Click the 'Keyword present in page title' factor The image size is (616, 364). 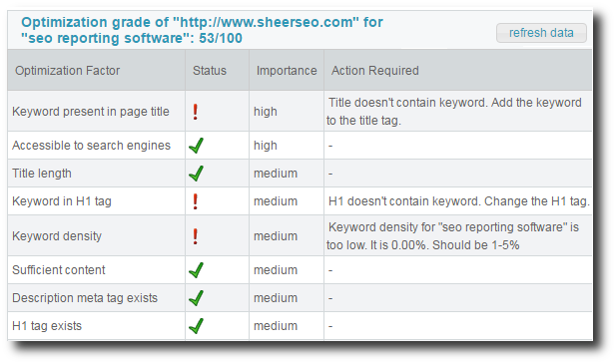pyautogui.click(x=91, y=112)
